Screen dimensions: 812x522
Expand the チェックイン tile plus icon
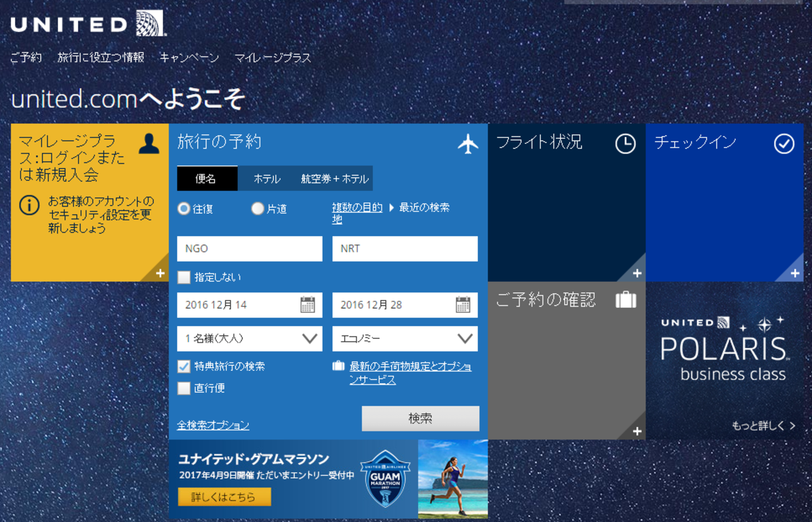click(795, 273)
